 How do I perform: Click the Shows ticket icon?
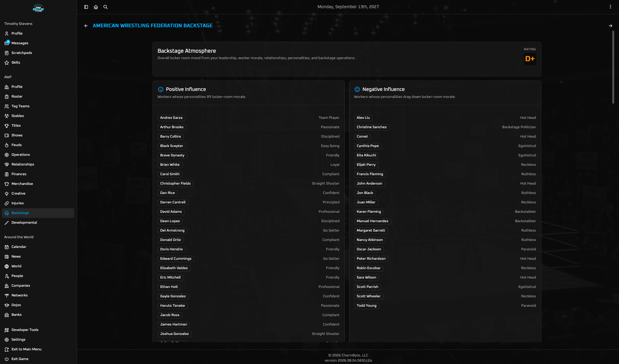7,135
